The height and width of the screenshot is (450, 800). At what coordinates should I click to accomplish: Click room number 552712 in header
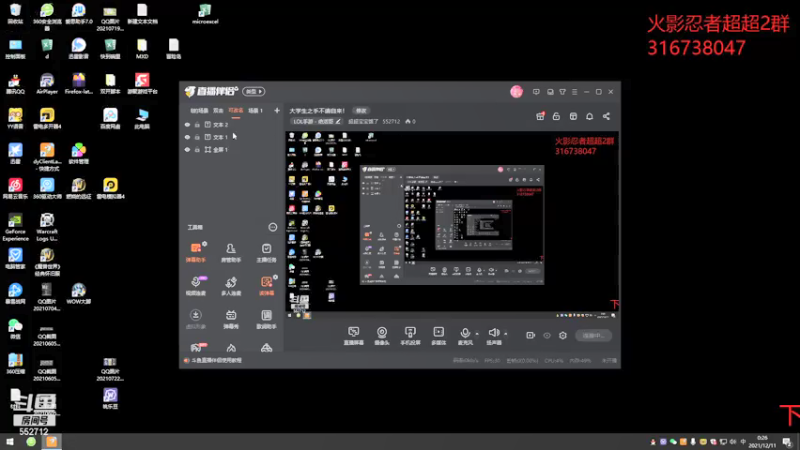[391, 121]
